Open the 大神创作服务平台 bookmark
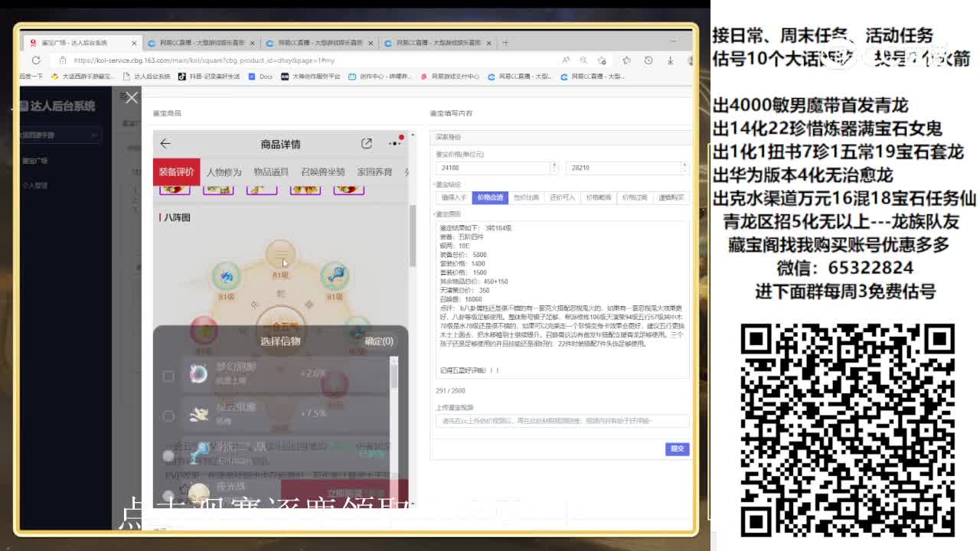Screen dimensions: 980x551 tap(310, 77)
